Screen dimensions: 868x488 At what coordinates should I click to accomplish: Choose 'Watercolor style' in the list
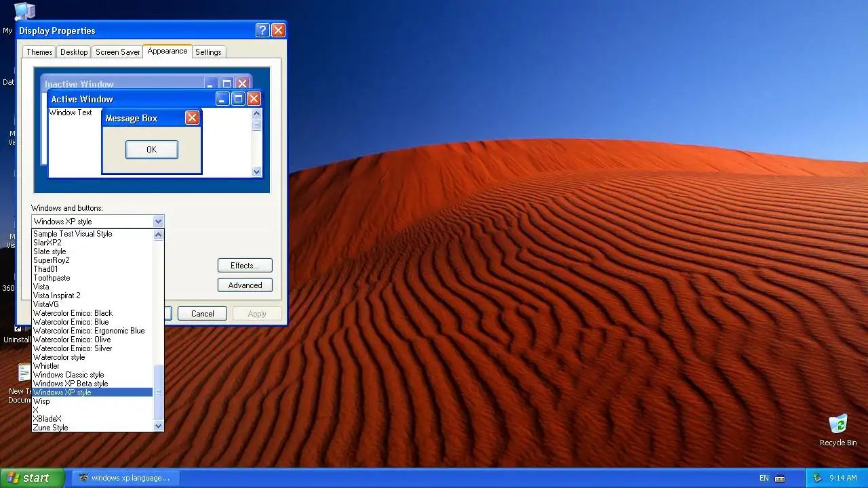(x=92, y=357)
